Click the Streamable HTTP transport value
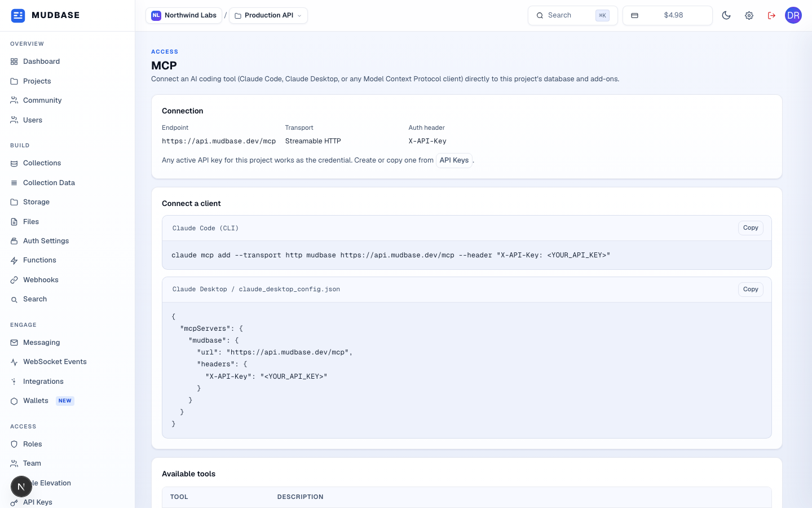The image size is (812, 508). pyautogui.click(x=313, y=141)
